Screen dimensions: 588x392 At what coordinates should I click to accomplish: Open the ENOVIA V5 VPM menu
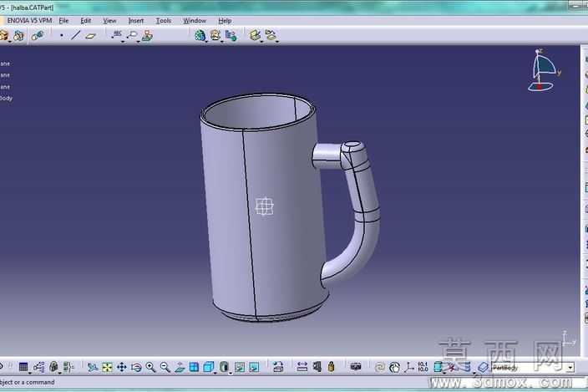29,21
